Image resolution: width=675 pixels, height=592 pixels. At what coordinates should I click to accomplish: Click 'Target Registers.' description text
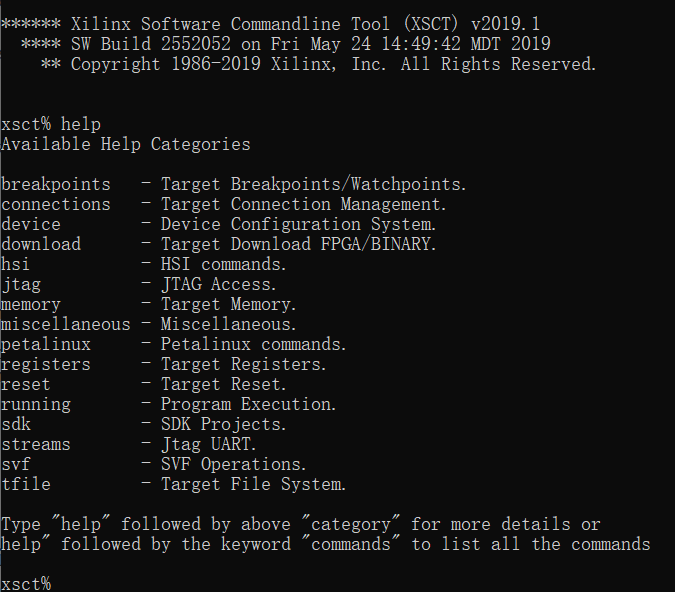tap(244, 365)
